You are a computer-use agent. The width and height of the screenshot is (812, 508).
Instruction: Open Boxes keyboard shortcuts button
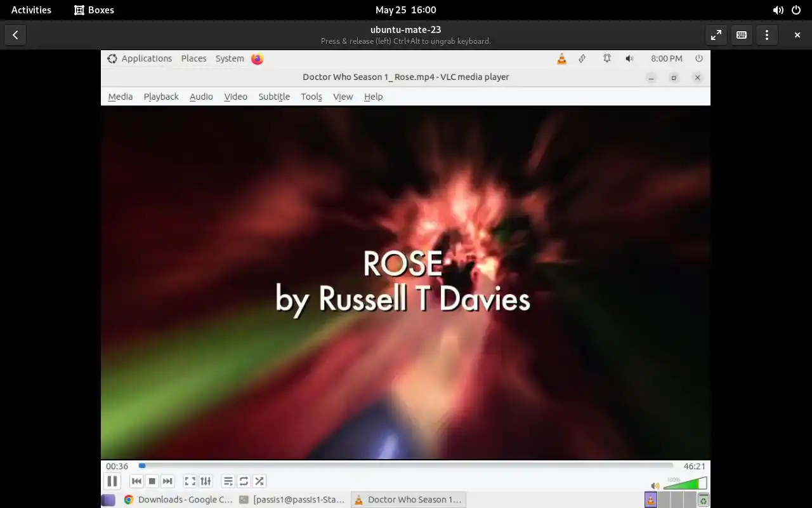pos(742,35)
